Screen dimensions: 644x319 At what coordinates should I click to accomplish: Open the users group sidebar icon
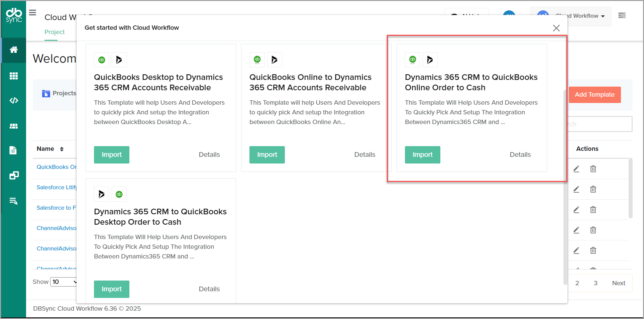coord(14,126)
